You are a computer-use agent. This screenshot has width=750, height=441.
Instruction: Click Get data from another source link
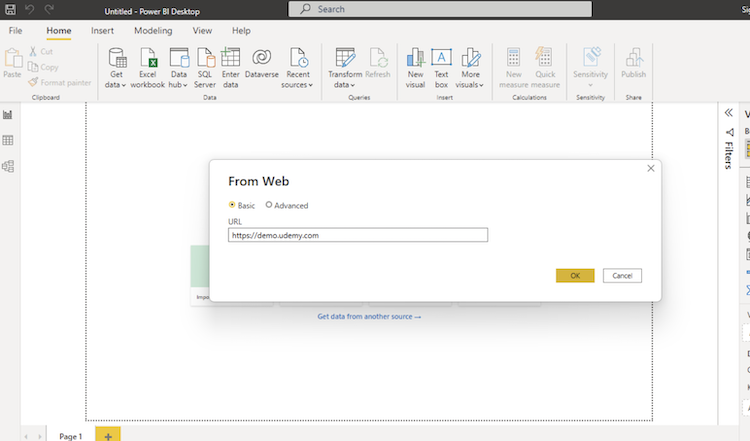[x=369, y=316]
